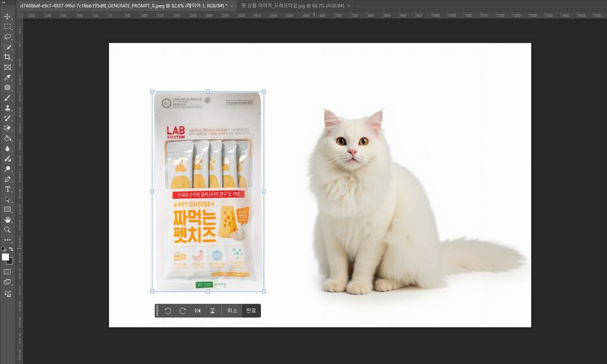Select the Hand tool
Viewport: 607px width, 364px height.
click(7, 219)
